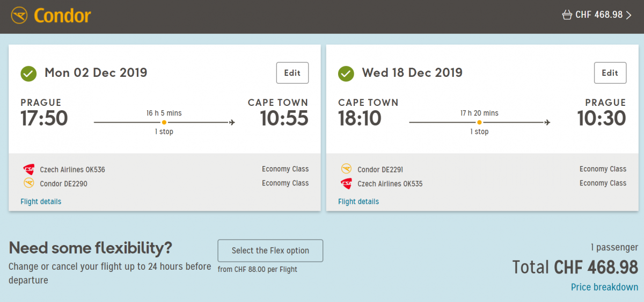
Task: Click green checkmark for Mon 02 Dec 2019
Action: 28,73
